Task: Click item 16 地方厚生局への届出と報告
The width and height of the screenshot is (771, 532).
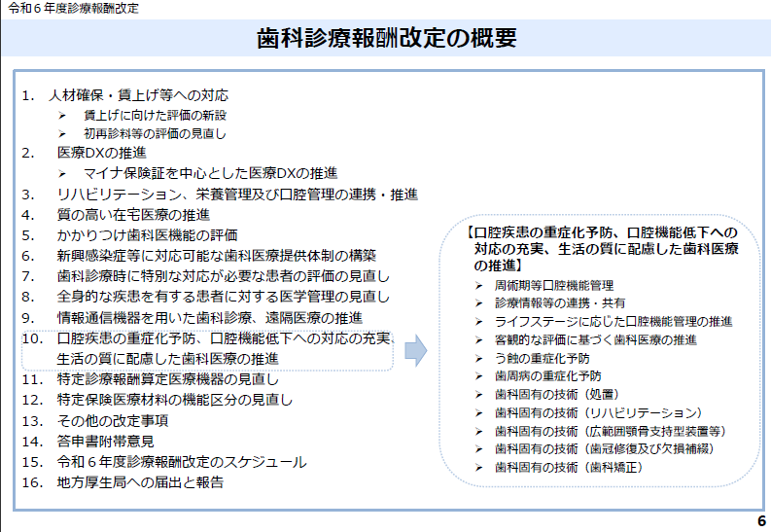Action: click(x=139, y=481)
